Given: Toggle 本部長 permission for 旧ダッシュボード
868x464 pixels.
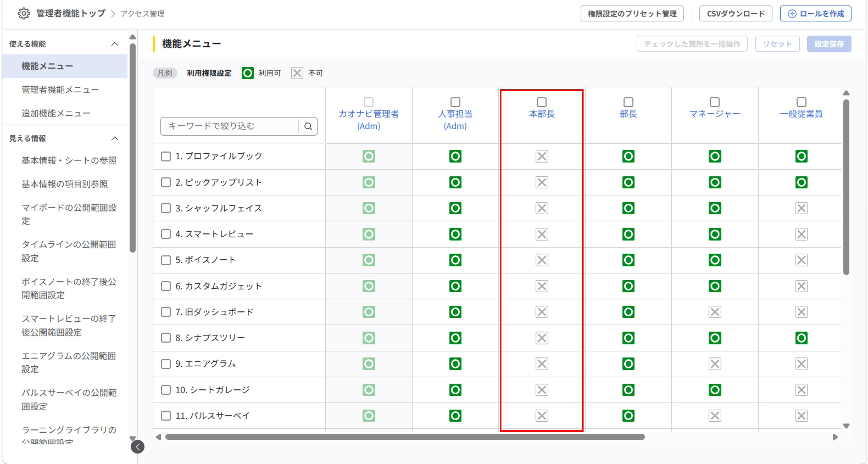Looking at the screenshot, I should tap(542, 312).
